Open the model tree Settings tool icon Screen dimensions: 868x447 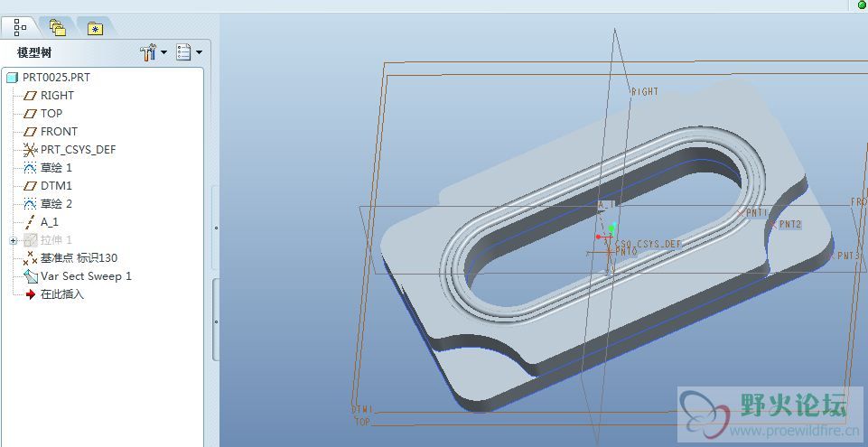148,52
